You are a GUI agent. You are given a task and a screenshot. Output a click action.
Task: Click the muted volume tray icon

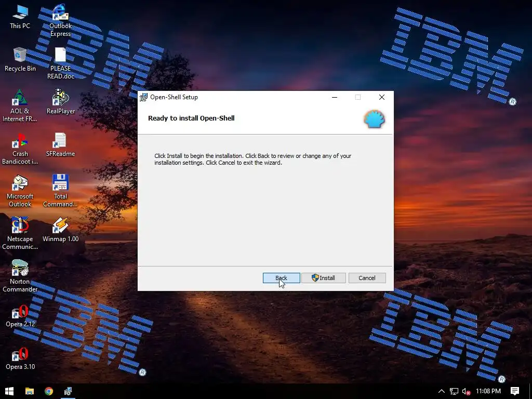click(466, 391)
